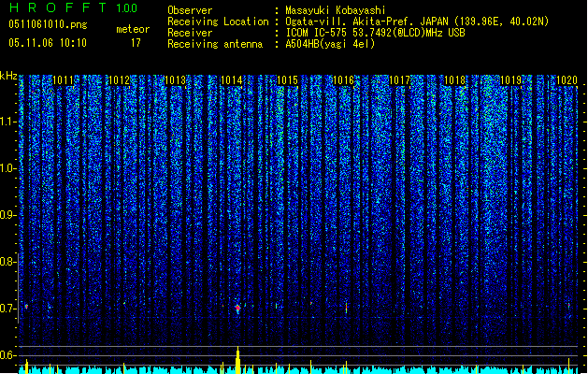Click the 1012 time marker
The height and width of the screenshot is (374, 588).
119,80
